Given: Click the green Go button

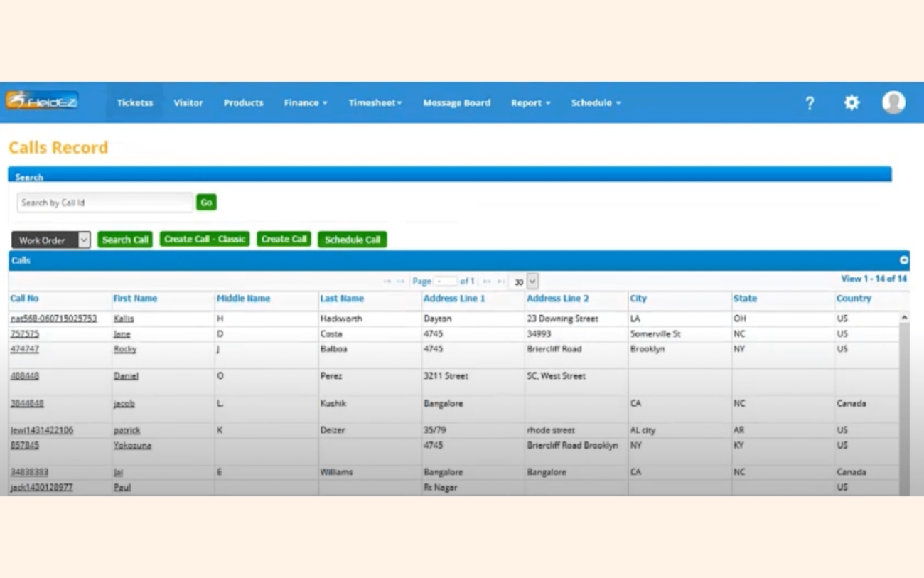Looking at the screenshot, I should pos(206,203).
